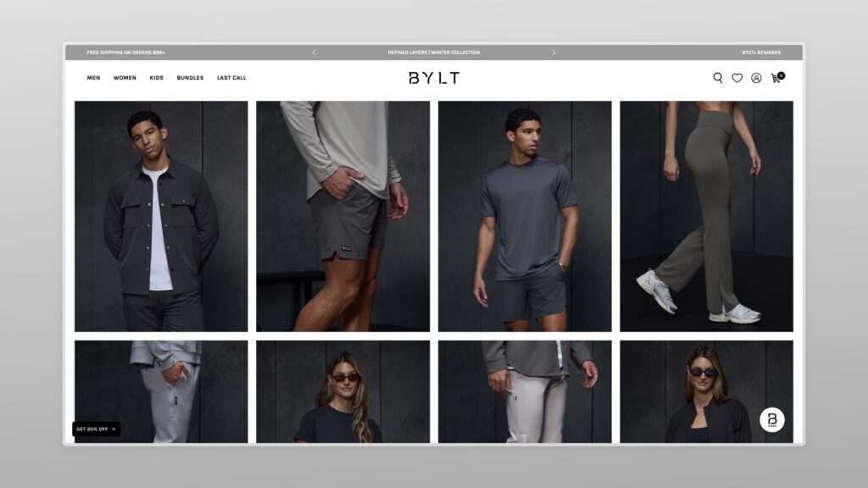This screenshot has width=868, height=488.
Task: Go to Bundles section
Action: click(x=190, y=78)
